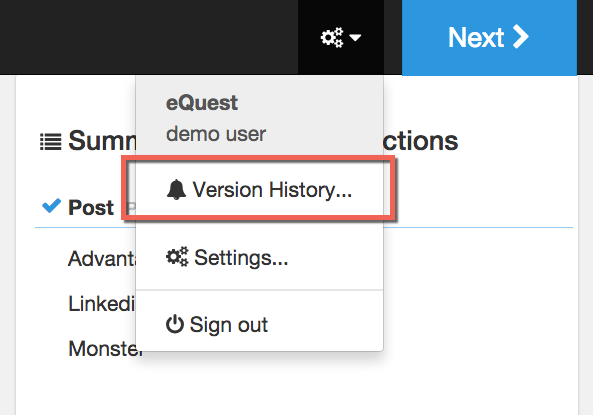The height and width of the screenshot is (415, 593).
Task: Click the Next button
Action: 489,37
